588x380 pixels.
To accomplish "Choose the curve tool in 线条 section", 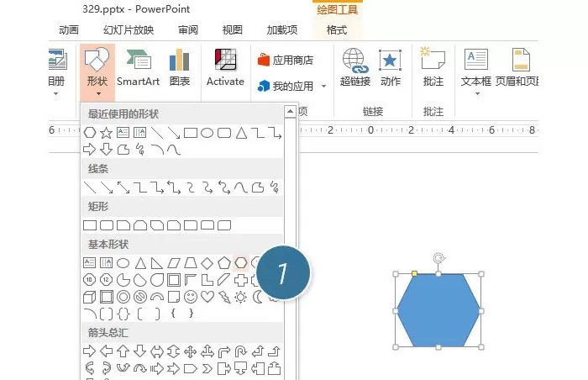I will 240,187.
